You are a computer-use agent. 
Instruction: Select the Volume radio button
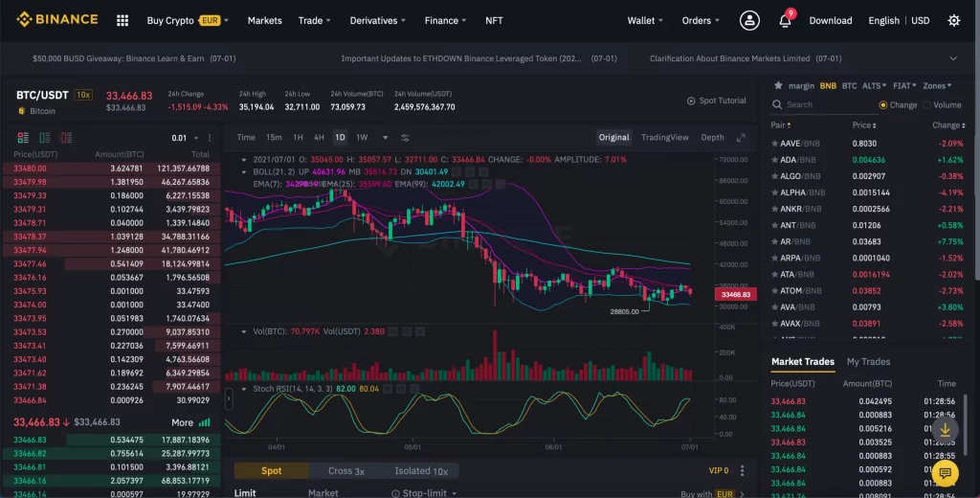(925, 105)
